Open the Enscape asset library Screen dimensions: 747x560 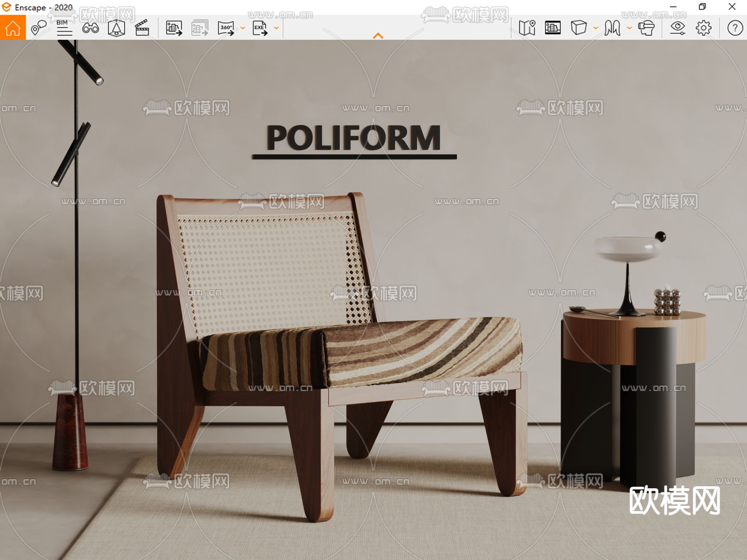pyautogui.click(x=553, y=28)
